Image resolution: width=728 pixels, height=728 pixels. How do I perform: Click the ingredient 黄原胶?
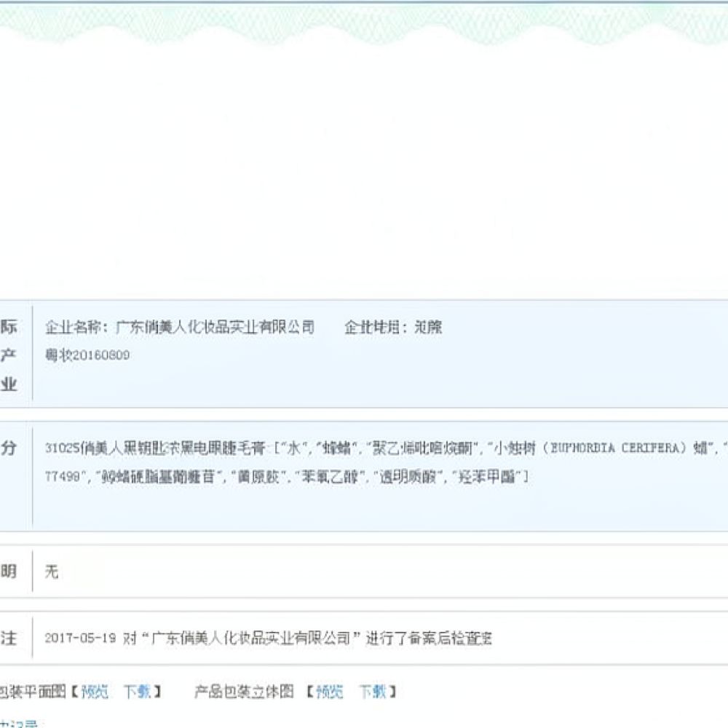[x=258, y=477]
